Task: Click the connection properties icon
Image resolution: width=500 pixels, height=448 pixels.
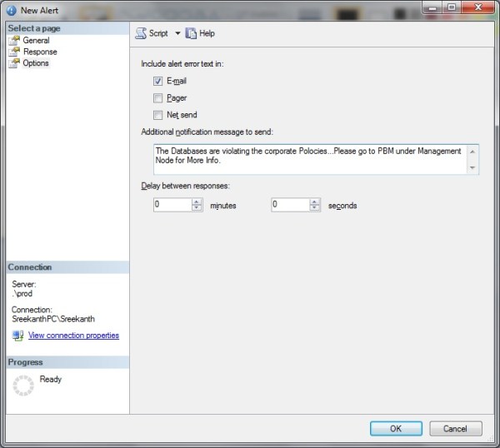Action: (17, 336)
